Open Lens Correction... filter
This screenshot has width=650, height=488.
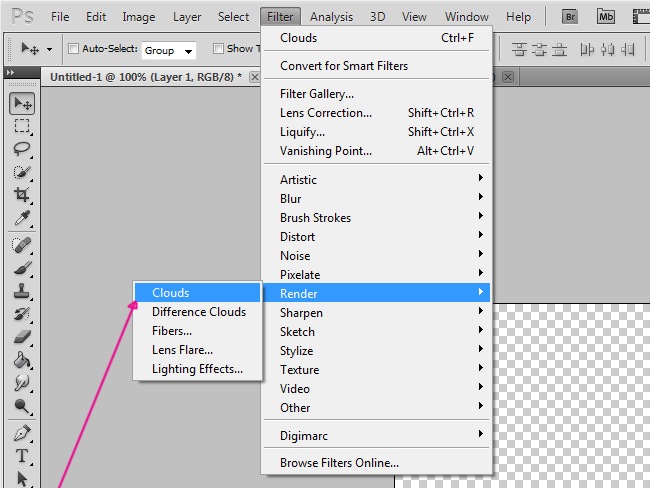click(x=376, y=113)
